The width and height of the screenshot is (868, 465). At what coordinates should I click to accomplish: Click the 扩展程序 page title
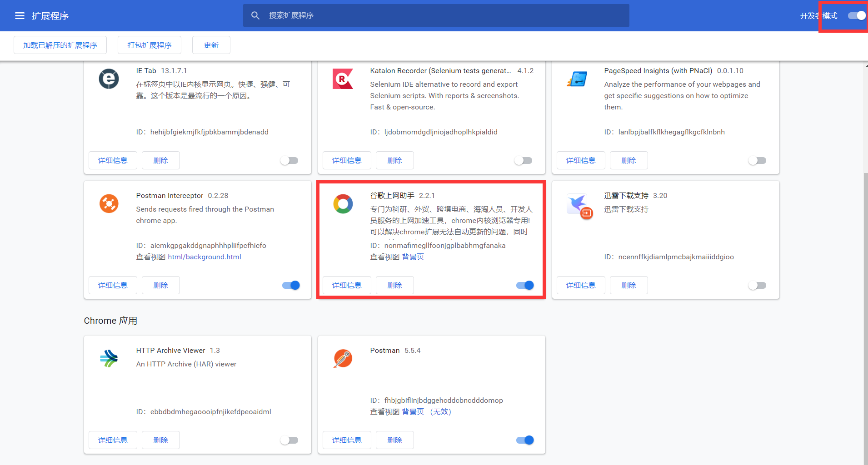tap(50, 16)
